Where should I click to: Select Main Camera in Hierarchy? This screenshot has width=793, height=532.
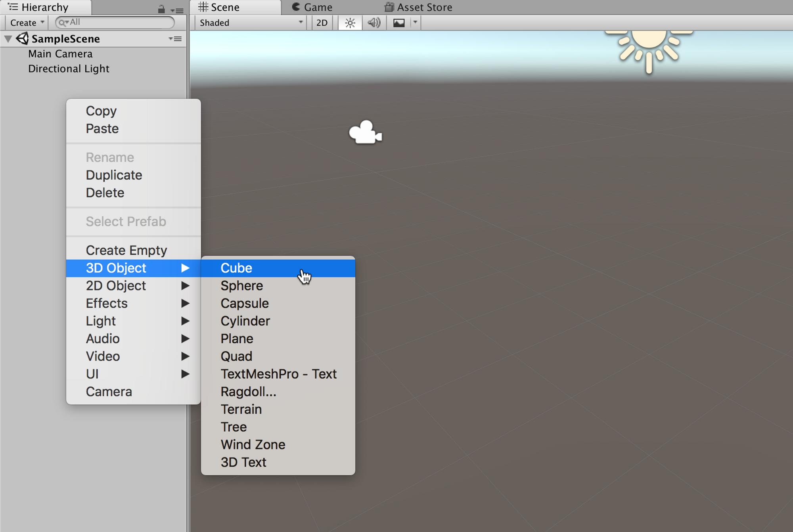(x=60, y=54)
